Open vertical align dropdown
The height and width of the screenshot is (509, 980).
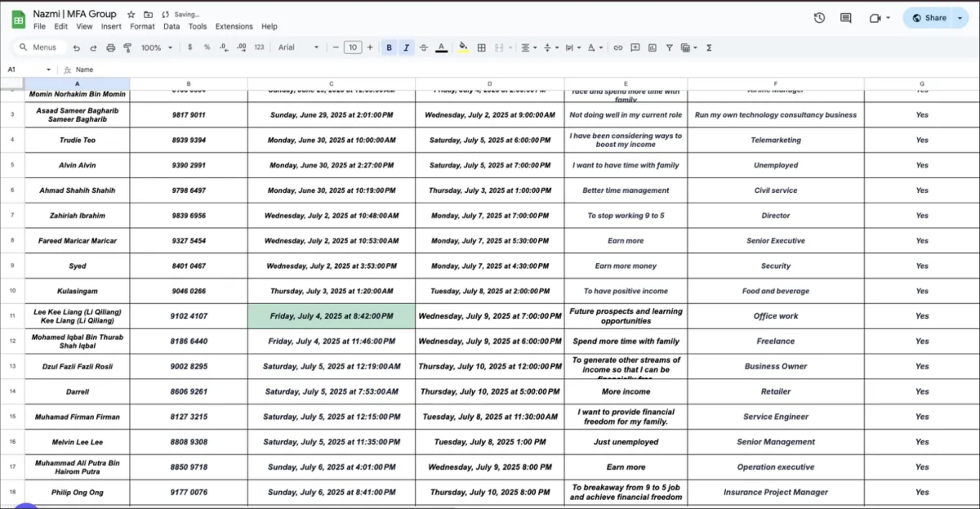click(550, 47)
